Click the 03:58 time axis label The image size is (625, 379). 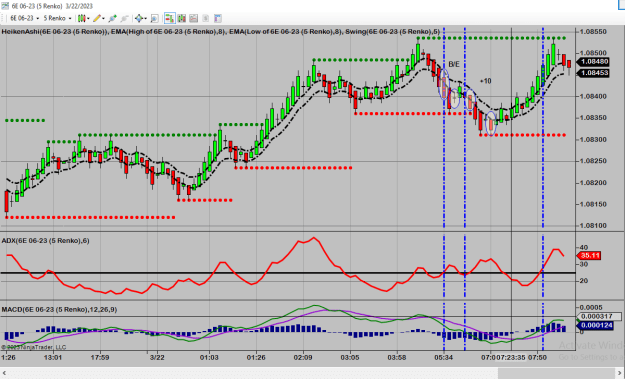pos(397,357)
